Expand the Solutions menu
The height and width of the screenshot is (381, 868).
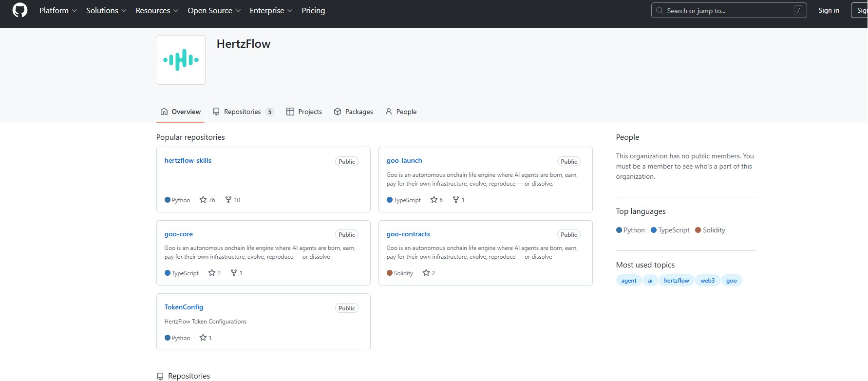(x=106, y=11)
